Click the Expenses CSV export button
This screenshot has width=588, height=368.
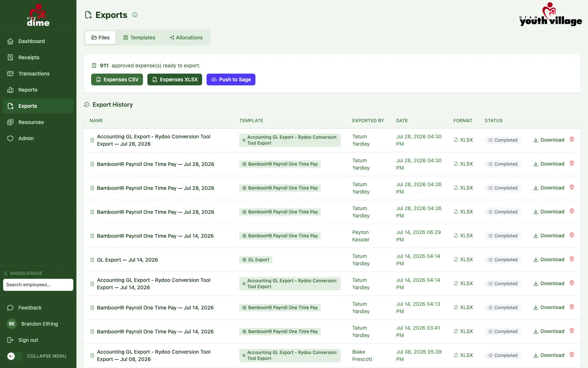pyautogui.click(x=117, y=79)
